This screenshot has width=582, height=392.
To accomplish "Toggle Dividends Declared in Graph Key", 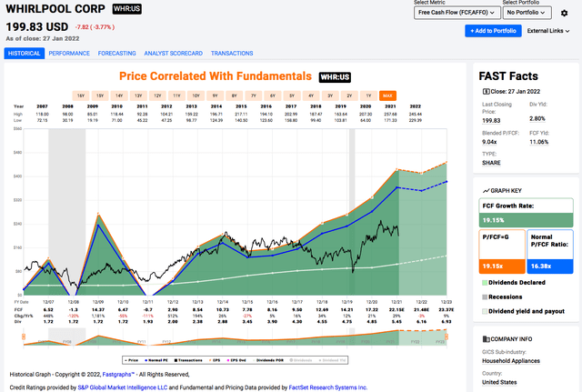I will (514, 283).
